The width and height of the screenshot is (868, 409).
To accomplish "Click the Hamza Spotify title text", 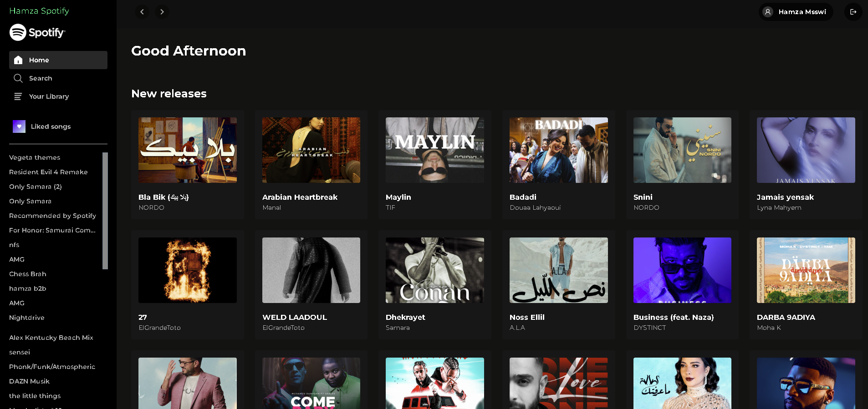I will pos(39,11).
